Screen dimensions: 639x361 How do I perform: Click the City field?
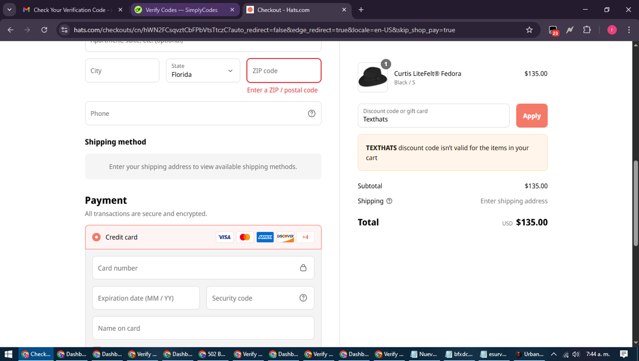tap(122, 70)
